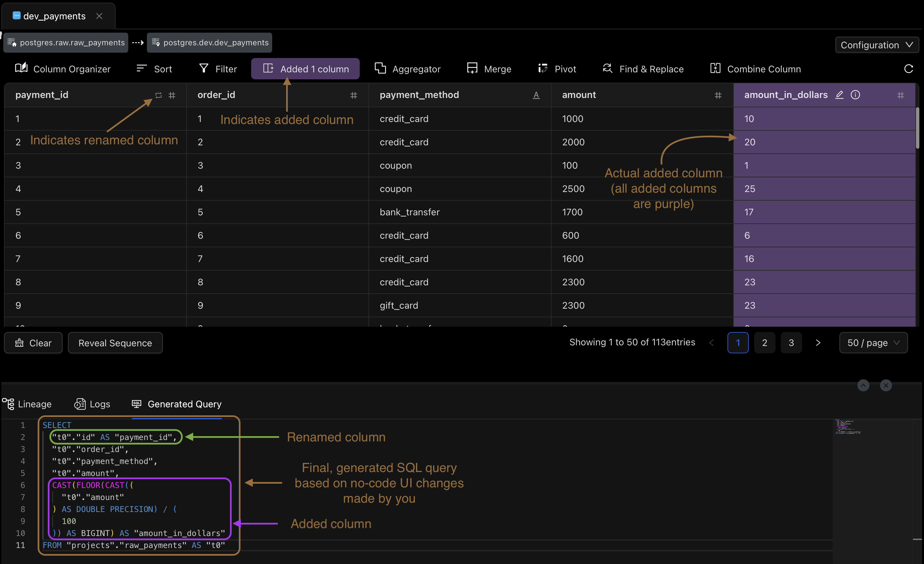The width and height of the screenshot is (924, 564).
Task: Open postgres.dev.dev_payments target chip
Action: pos(210,42)
